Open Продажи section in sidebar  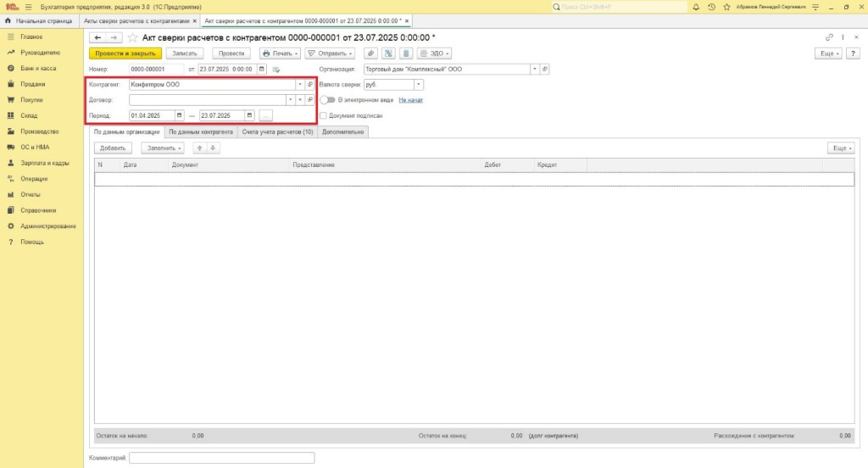click(x=33, y=84)
